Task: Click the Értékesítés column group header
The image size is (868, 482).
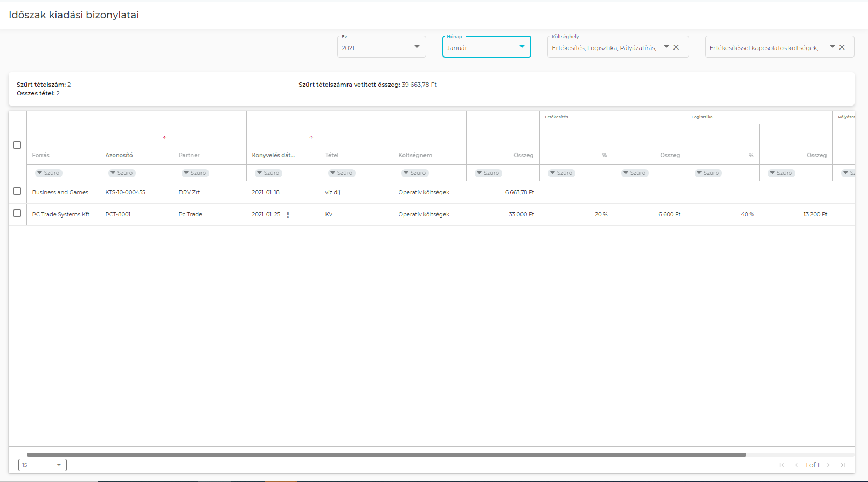Action: click(x=557, y=117)
